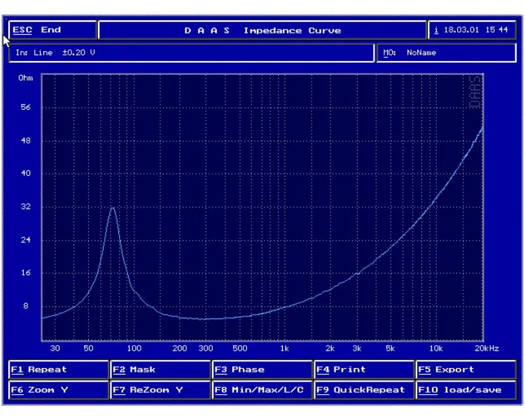Click F4 Print button
Image resolution: width=525 pixels, height=420 pixels.
tap(364, 370)
